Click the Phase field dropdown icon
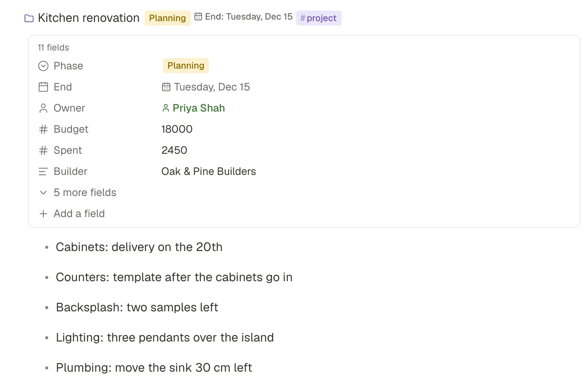588x386 pixels. 43,66
